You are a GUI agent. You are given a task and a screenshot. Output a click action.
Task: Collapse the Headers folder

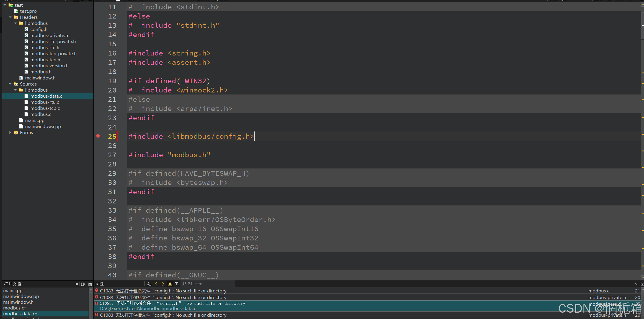pos(10,17)
